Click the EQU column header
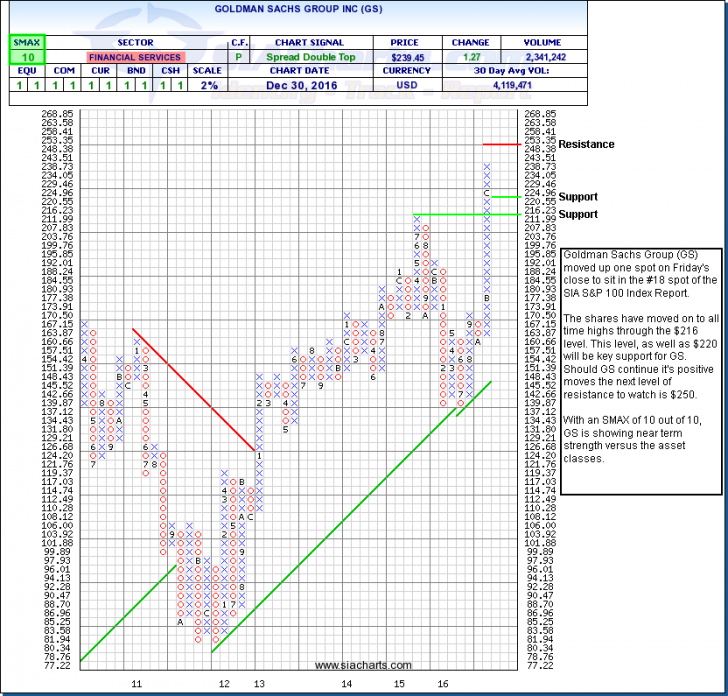This screenshot has height=696, width=728. [x=21, y=73]
